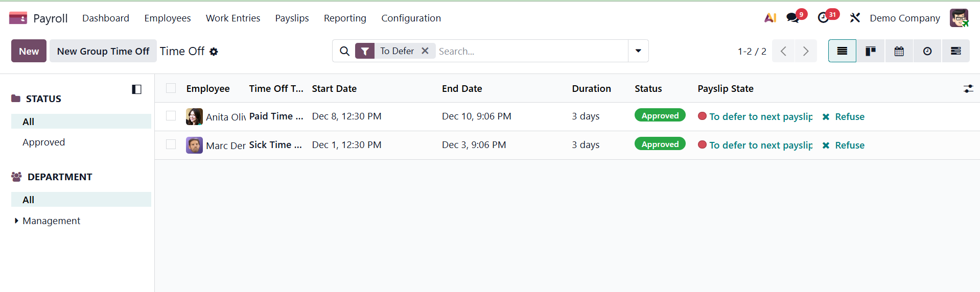This screenshot has width=980, height=292.
Task: Click the New Group Time Off button
Action: [x=103, y=51]
